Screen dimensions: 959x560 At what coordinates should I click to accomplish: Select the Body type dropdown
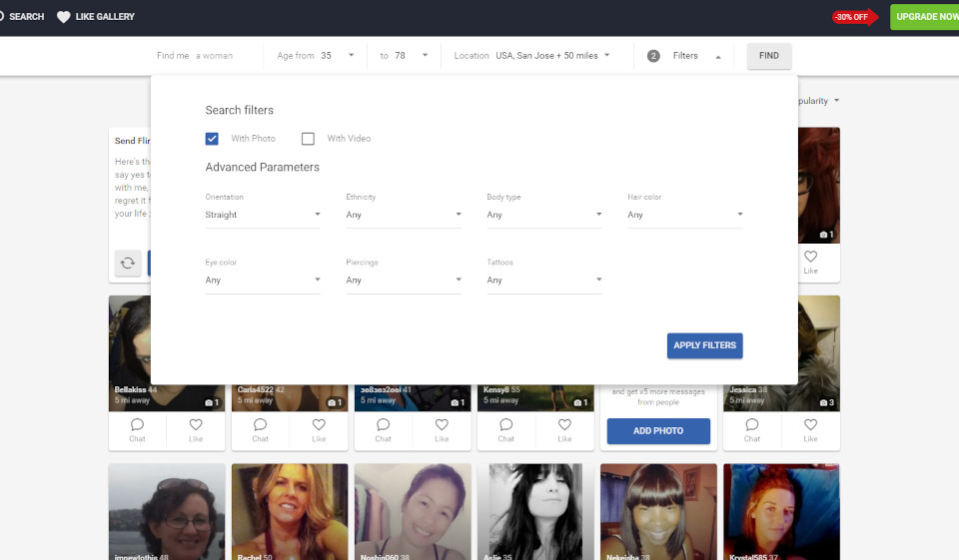click(x=544, y=215)
